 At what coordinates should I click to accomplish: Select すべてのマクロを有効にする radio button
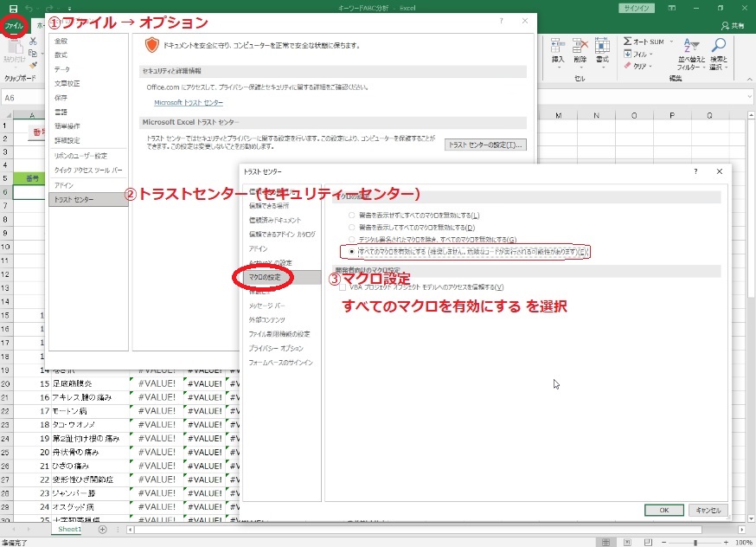[x=351, y=251]
